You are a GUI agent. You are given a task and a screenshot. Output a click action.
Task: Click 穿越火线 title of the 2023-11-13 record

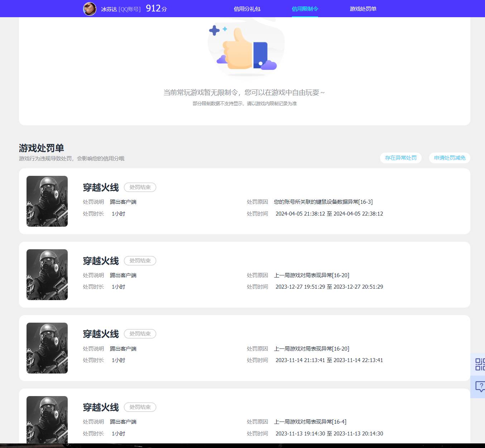(x=101, y=407)
